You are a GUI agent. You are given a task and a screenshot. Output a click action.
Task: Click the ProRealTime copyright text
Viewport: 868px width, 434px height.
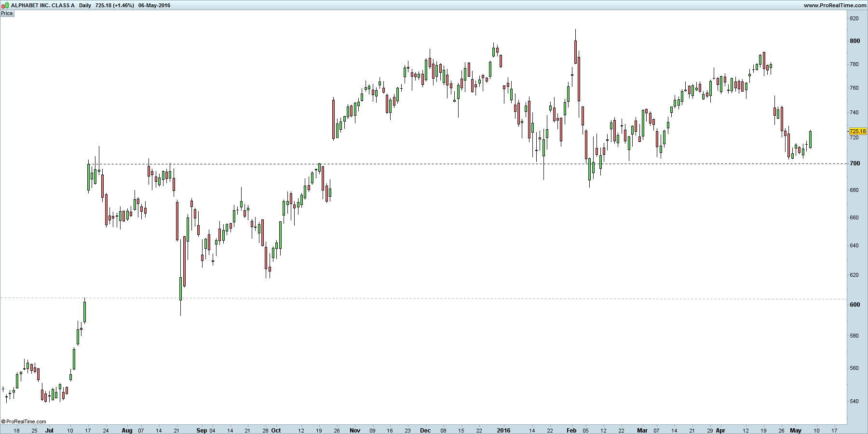24,421
